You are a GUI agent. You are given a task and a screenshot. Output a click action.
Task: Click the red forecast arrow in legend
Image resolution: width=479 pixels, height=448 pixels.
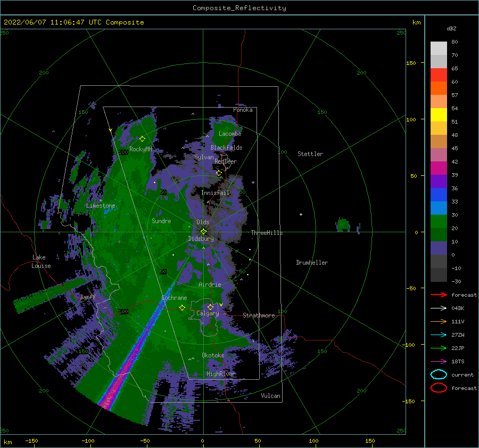click(439, 295)
